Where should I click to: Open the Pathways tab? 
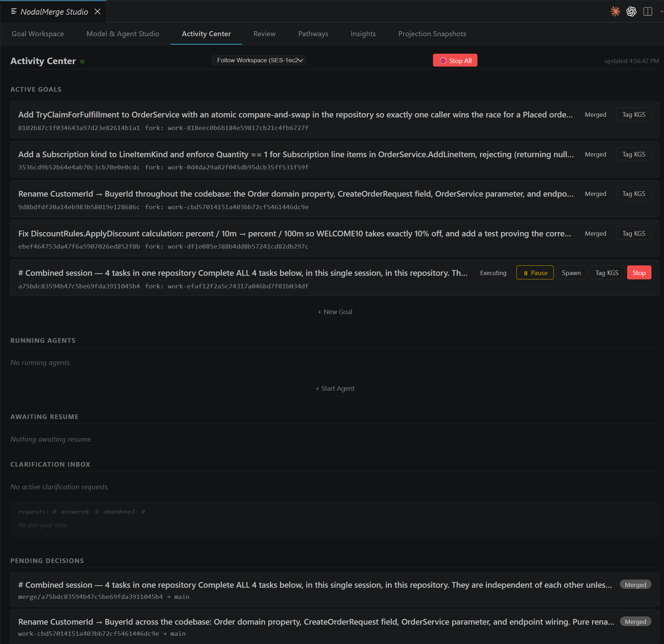point(313,34)
